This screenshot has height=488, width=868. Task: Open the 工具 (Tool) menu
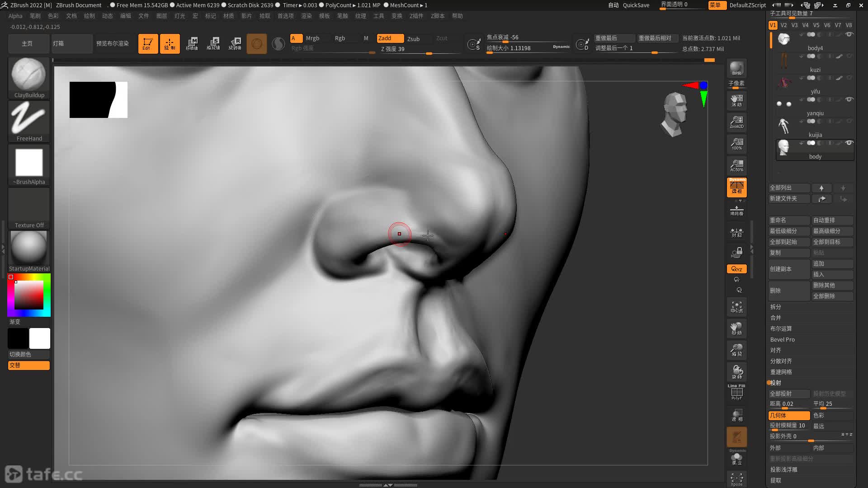(379, 16)
